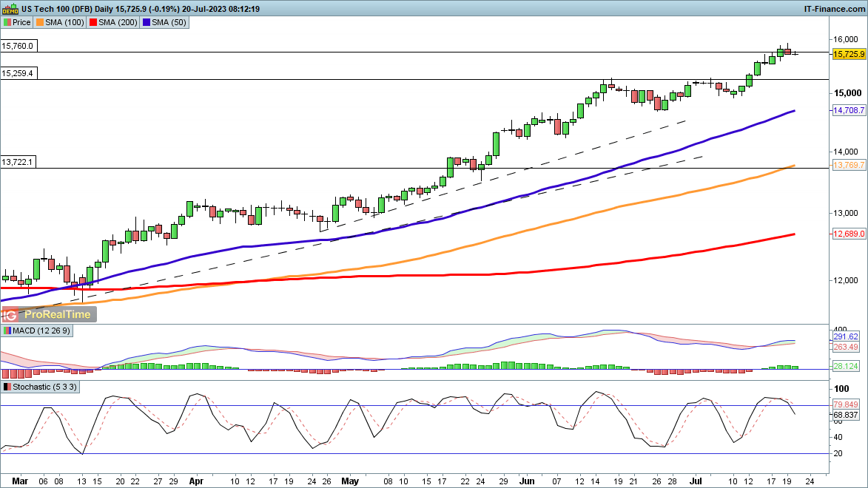Click the orange SMA (100) color swatch
Image resolution: width=868 pixels, height=488 pixels.
coord(40,22)
